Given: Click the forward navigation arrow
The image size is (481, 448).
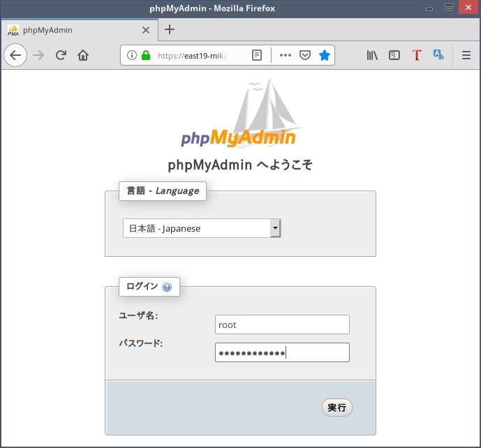Looking at the screenshot, I should point(38,56).
